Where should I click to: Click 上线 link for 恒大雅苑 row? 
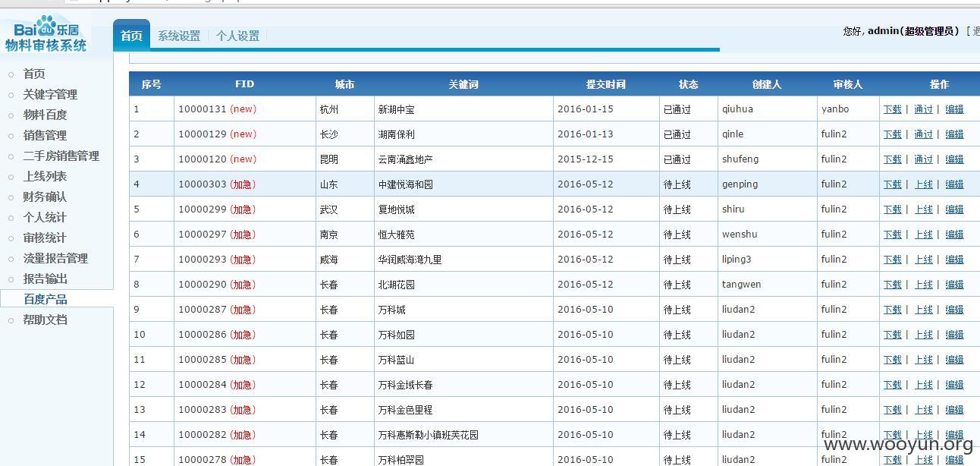pos(923,235)
